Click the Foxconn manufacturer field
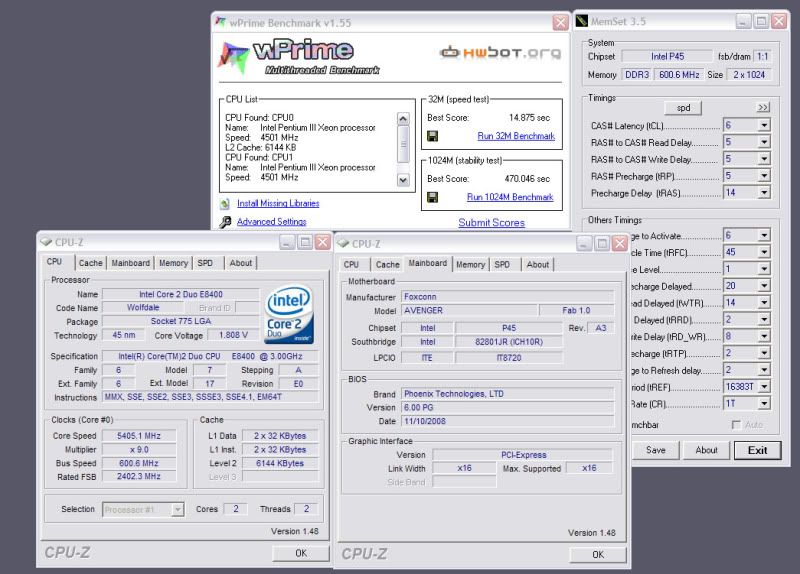The image size is (800, 574). click(x=508, y=296)
